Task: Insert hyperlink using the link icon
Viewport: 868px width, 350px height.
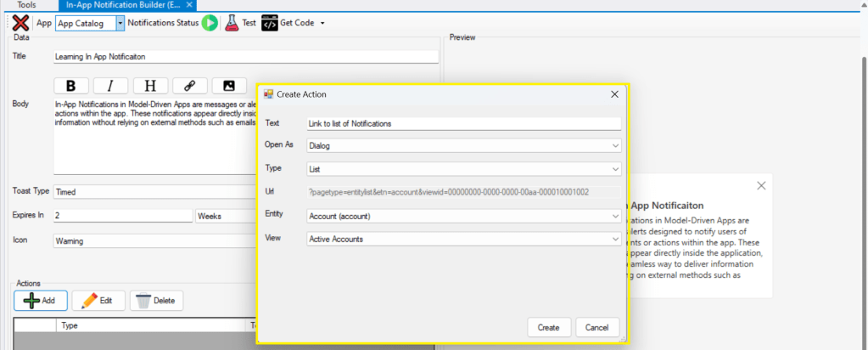Action: click(189, 85)
